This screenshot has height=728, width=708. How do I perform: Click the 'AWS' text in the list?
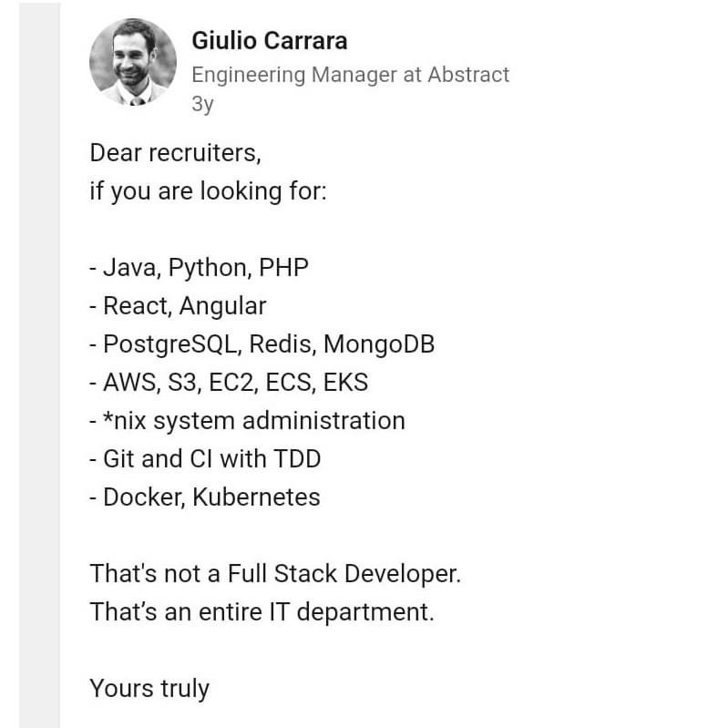tap(131, 382)
